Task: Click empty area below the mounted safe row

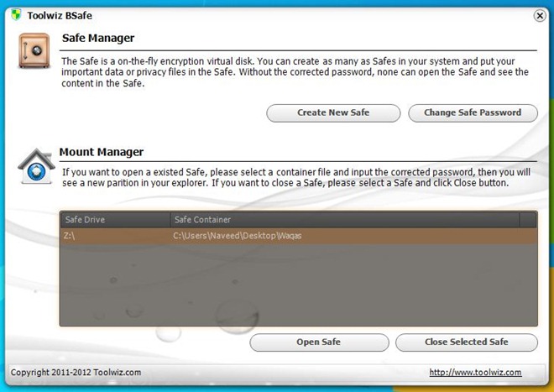Action: coord(298,284)
